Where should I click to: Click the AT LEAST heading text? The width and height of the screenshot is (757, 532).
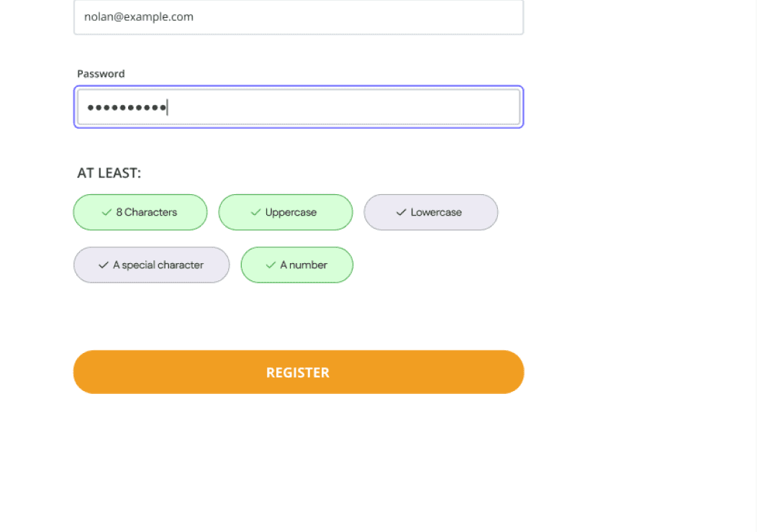pyautogui.click(x=109, y=173)
